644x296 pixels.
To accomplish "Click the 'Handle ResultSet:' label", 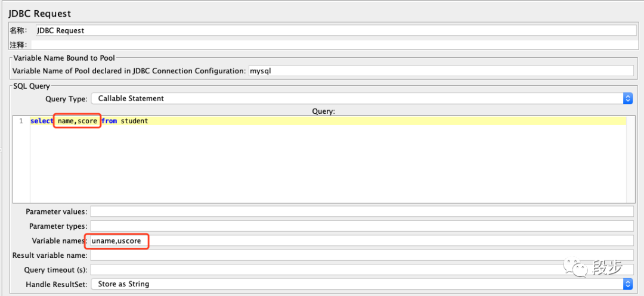I will tap(57, 284).
